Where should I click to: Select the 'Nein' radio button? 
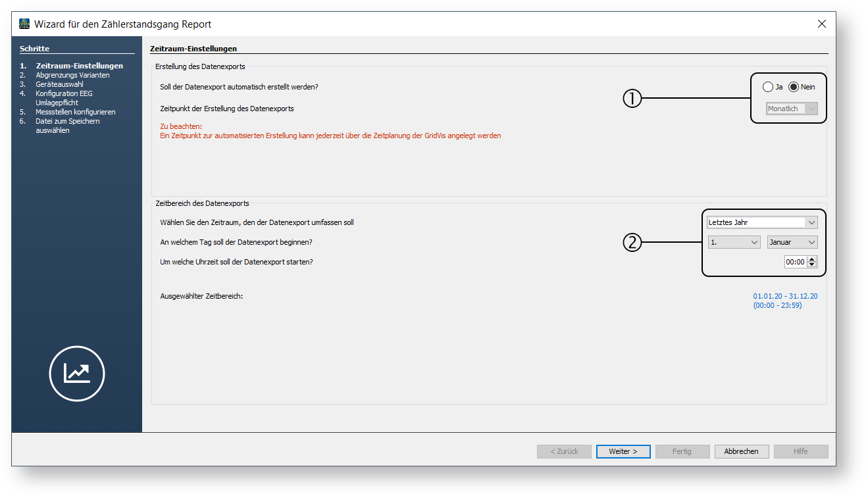[794, 87]
